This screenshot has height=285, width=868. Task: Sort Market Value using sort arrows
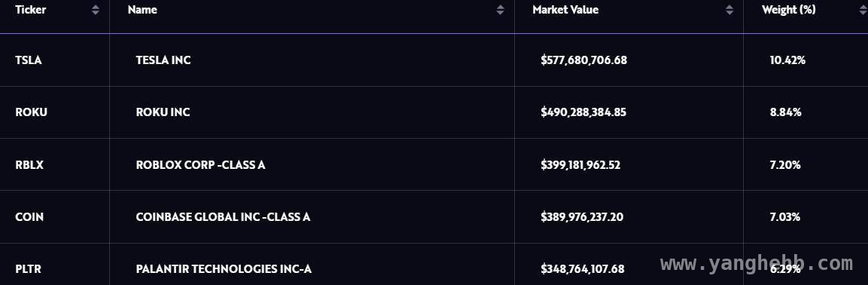tap(729, 10)
